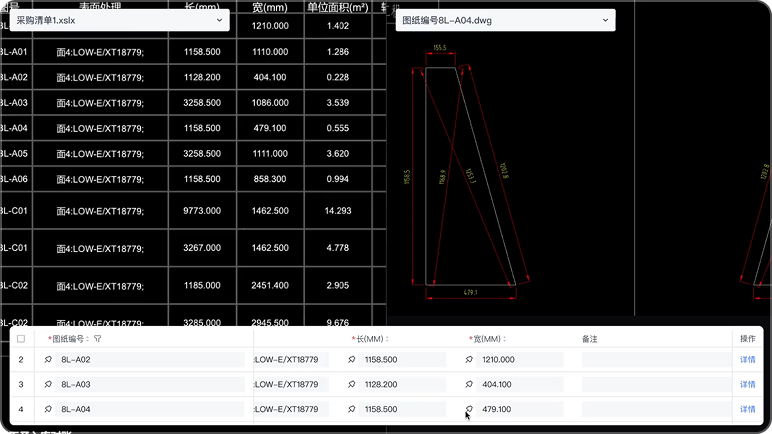Open the 采购清单1.xslx file dropdown
The height and width of the screenshot is (434, 772).
point(120,20)
